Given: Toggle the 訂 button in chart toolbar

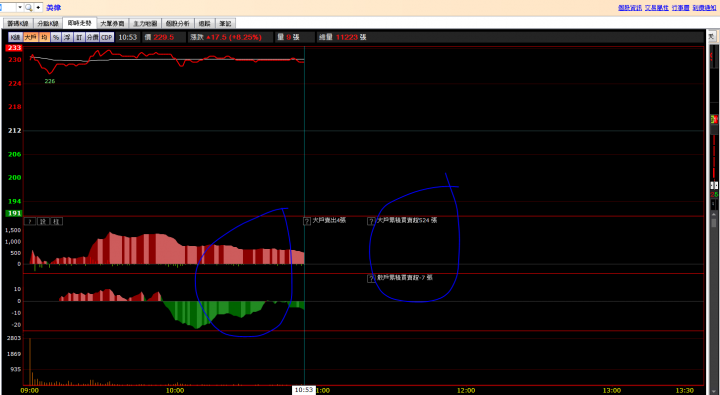Looking at the screenshot, I should point(79,37).
